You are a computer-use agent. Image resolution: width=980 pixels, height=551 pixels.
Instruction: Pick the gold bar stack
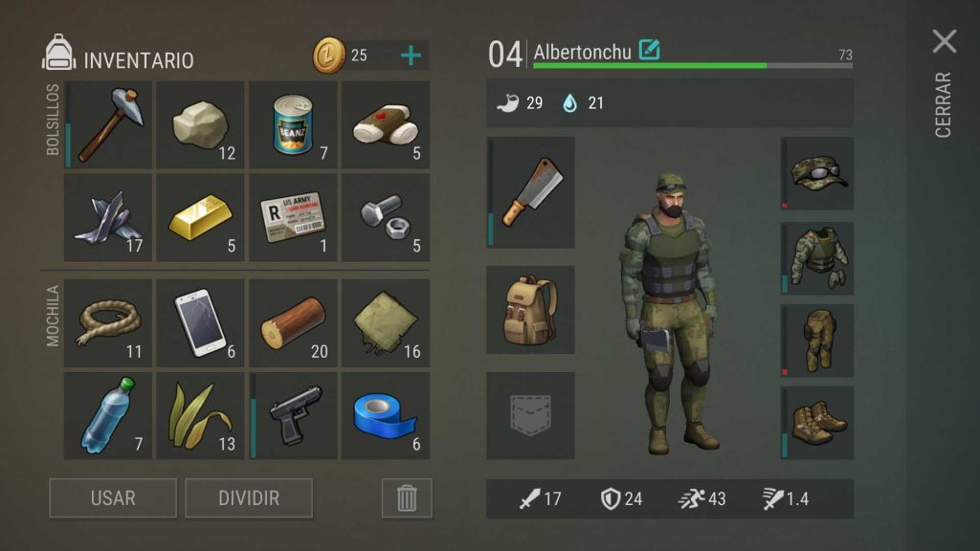[x=200, y=217]
